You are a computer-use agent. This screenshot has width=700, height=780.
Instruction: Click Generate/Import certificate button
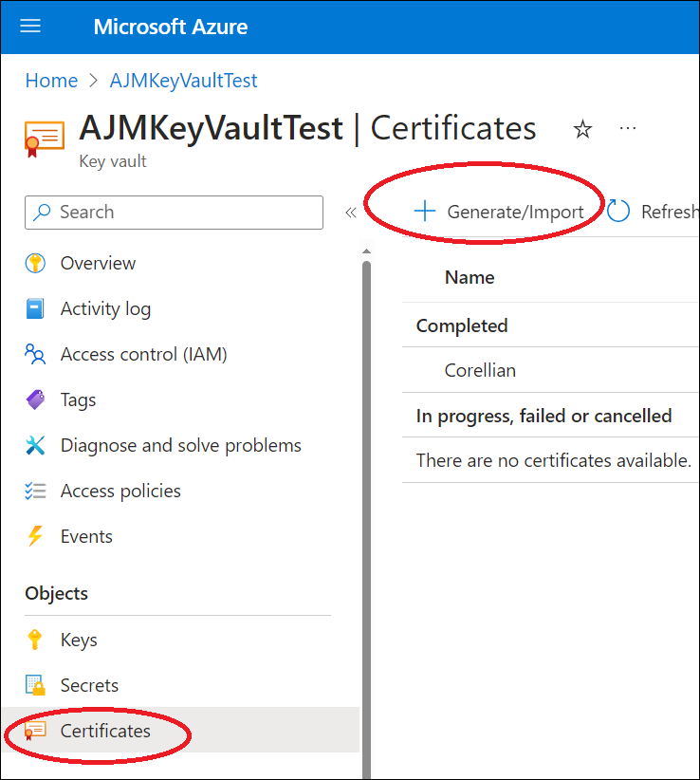(x=500, y=212)
